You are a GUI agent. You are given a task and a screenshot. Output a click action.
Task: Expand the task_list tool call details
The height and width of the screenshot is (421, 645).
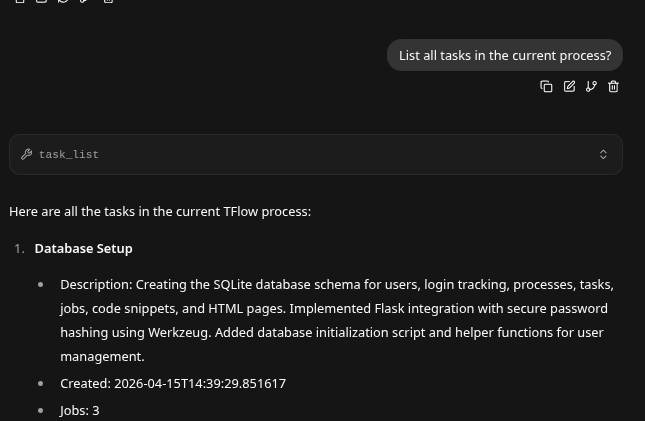[603, 155]
